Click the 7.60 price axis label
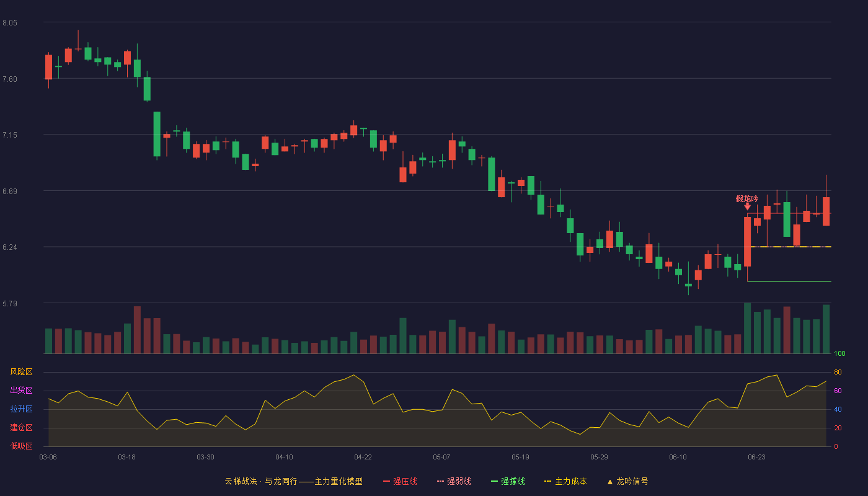 10,79
